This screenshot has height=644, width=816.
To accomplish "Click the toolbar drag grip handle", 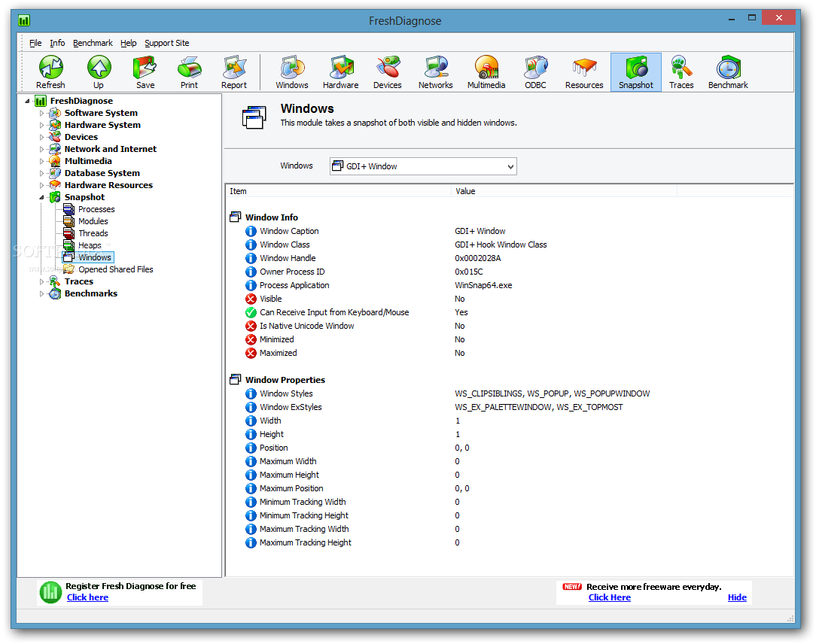I will coord(23,71).
